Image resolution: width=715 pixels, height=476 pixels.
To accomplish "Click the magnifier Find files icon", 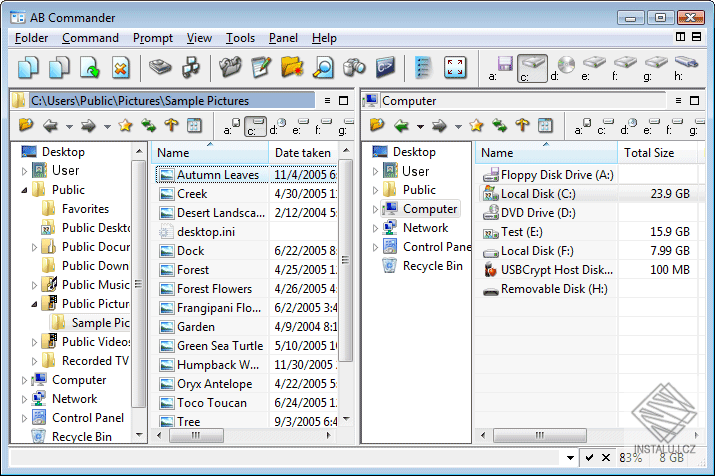I will (323, 67).
